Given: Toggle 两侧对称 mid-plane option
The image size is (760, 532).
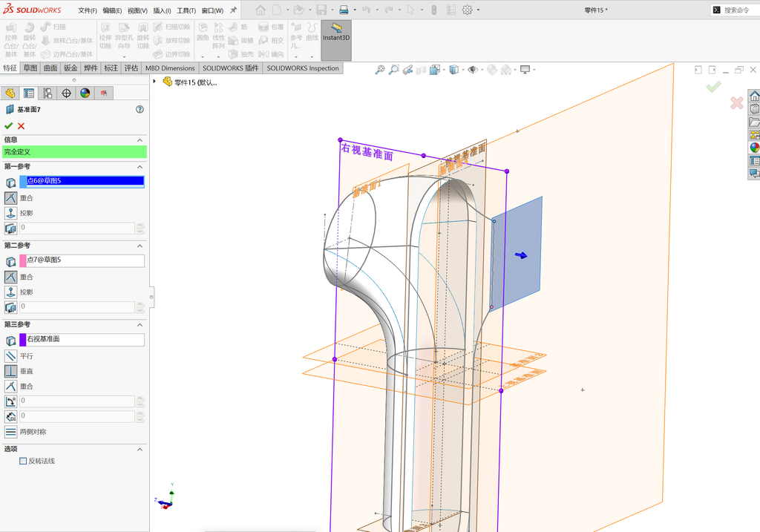Looking at the screenshot, I should tap(10, 431).
